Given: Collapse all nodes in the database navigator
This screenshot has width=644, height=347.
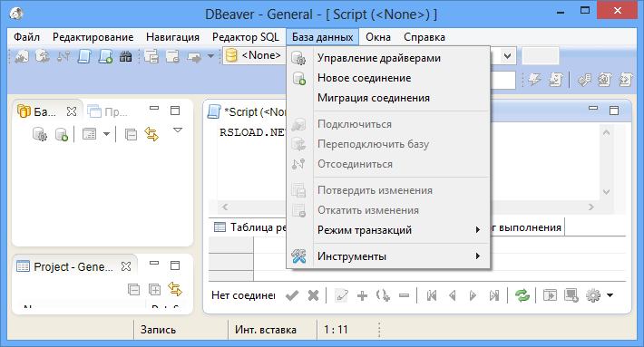Looking at the screenshot, I should (x=131, y=134).
